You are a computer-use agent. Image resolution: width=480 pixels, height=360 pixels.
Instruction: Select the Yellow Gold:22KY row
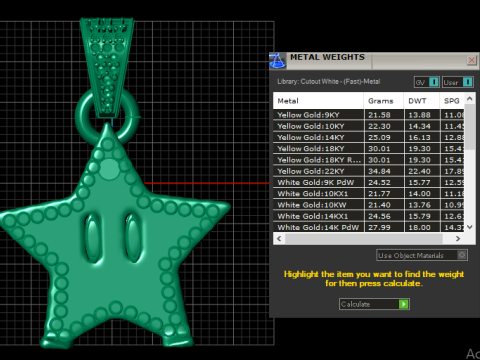tap(369, 171)
